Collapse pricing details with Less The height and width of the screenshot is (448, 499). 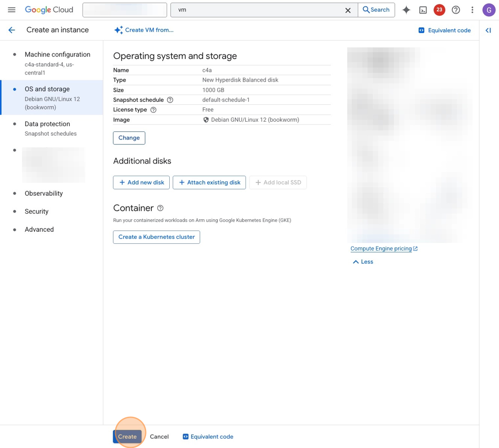(363, 262)
